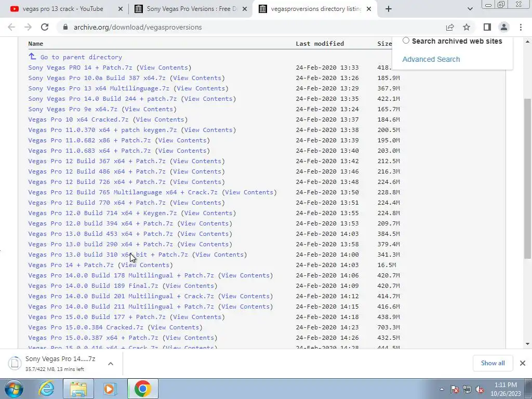
Task: View site security lock information
Action: pyautogui.click(x=65, y=27)
